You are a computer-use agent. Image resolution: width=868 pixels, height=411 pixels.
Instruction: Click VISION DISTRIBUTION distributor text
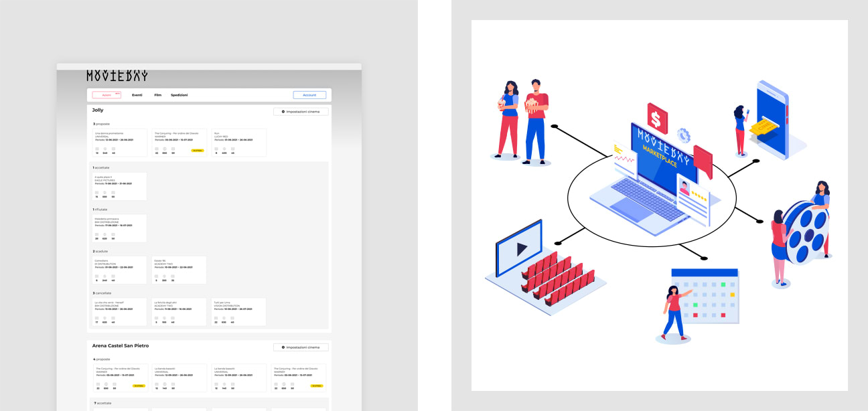click(227, 306)
